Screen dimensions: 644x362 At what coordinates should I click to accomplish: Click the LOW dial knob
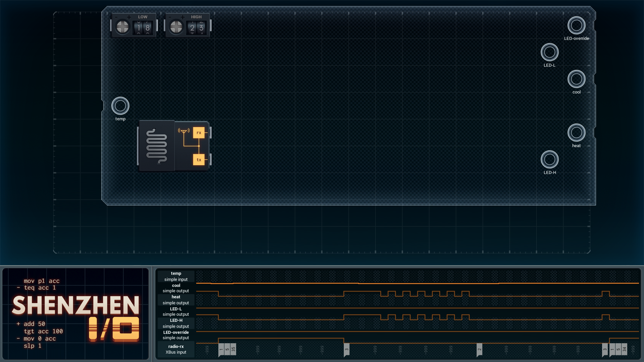(x=122, y=27)
